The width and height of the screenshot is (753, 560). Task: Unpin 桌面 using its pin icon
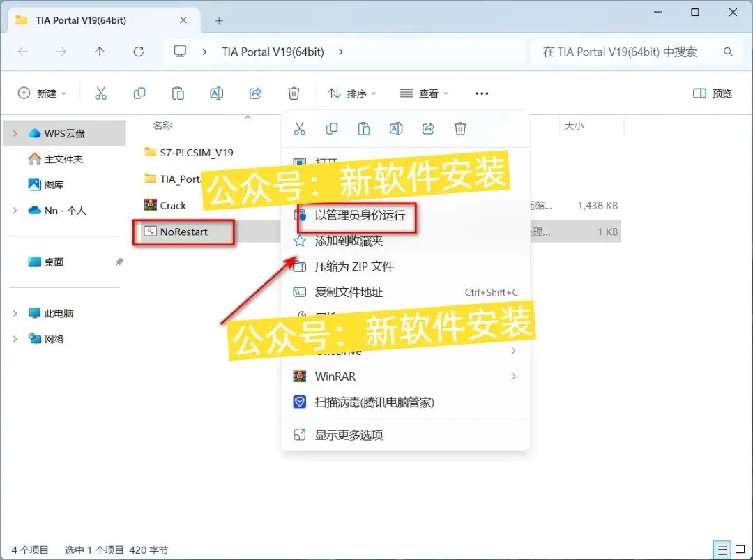[119, 262]
